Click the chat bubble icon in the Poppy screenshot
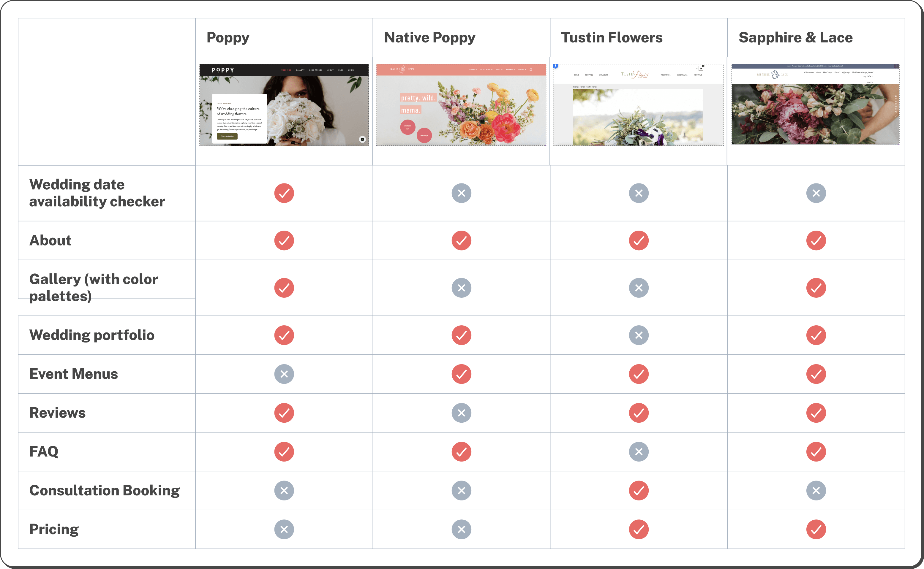The image size is (924, 569). [x=362, y=139]
